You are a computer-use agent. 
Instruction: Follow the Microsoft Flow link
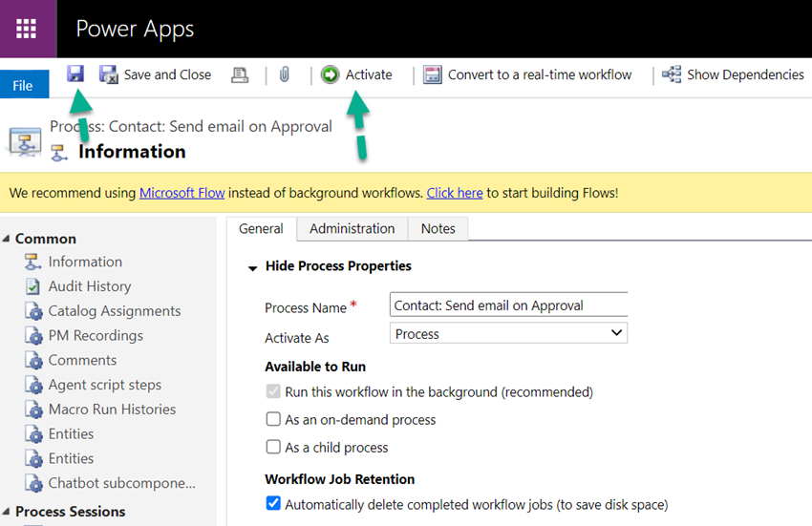182,193
